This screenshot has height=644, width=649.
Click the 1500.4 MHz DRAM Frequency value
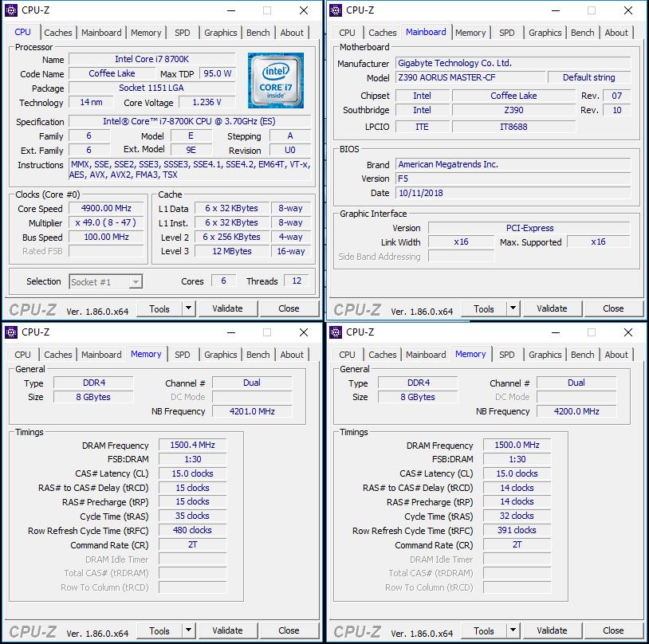tap(192, 445)
